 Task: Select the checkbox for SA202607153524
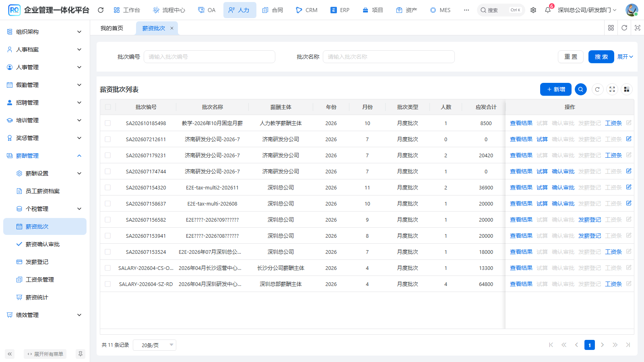click(x=108, y=252)
